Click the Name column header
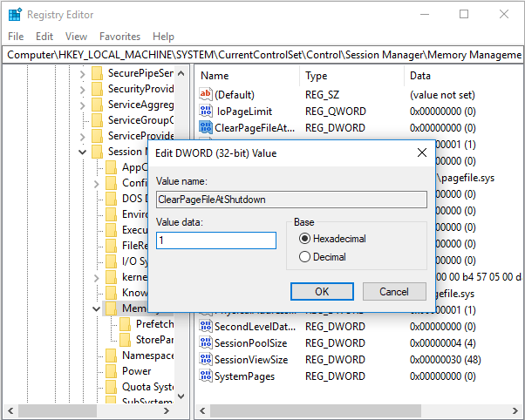 tap(215, 76)
